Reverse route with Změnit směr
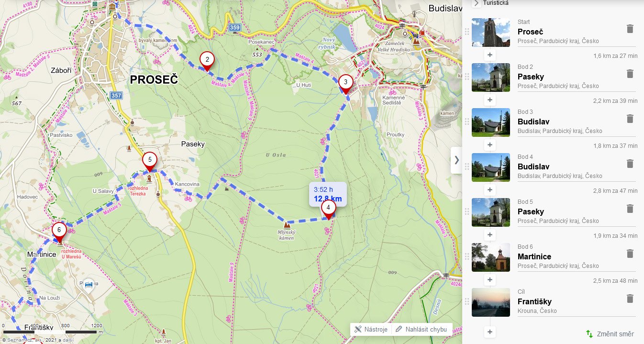This screenshot has width=644, height=344. pos(611,334)
